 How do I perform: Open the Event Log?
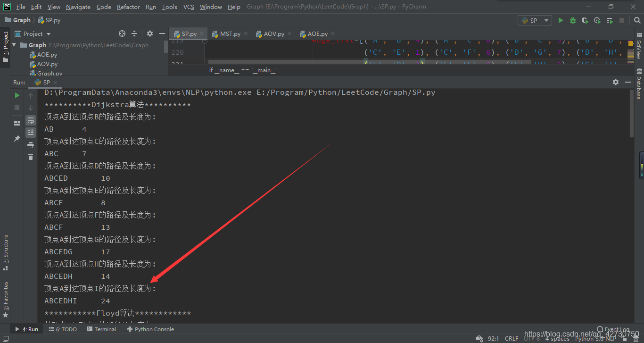(x=613, y=329)
